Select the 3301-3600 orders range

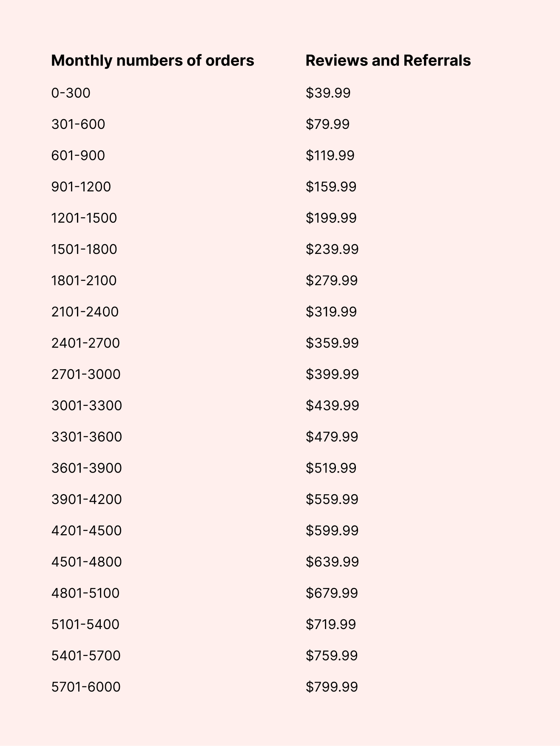coord(86,437)
